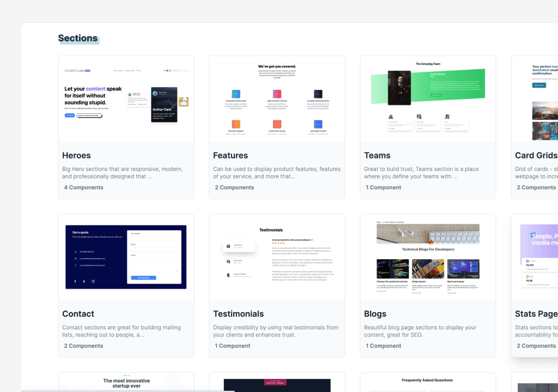Click the Light and Dark Themes icon
The width and height of the screenshot is (558, 392).
pyautogui.click(x=277, y=94)
